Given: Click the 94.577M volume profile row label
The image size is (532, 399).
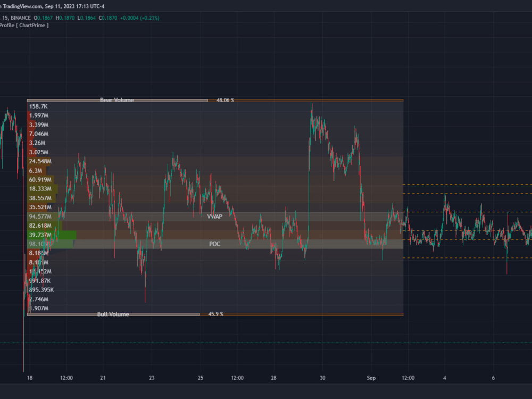Looking at the screenshot, I should [40, 217].
